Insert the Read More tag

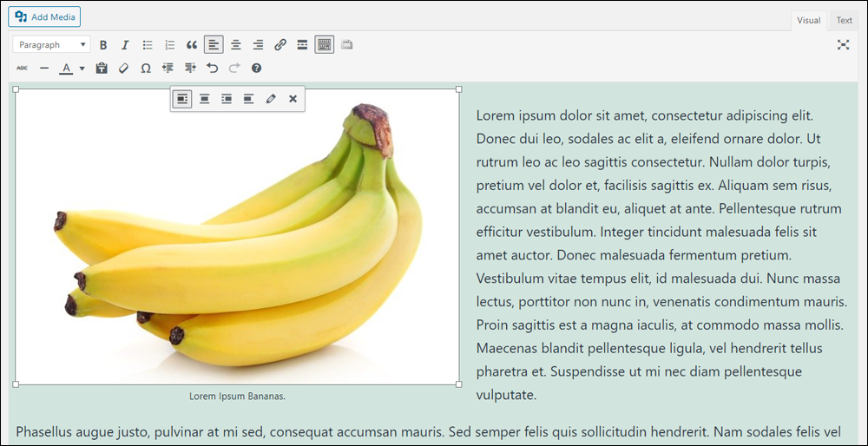tap(302, 45)
